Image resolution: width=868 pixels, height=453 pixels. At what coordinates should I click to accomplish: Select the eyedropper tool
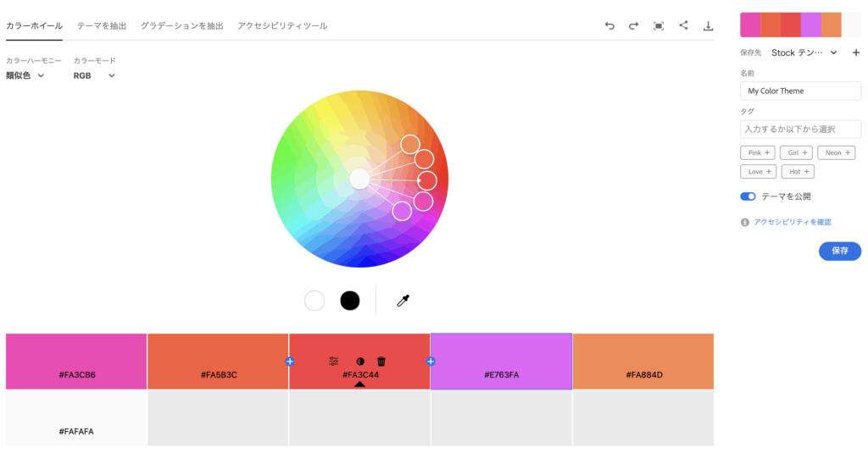pos(403,301)
